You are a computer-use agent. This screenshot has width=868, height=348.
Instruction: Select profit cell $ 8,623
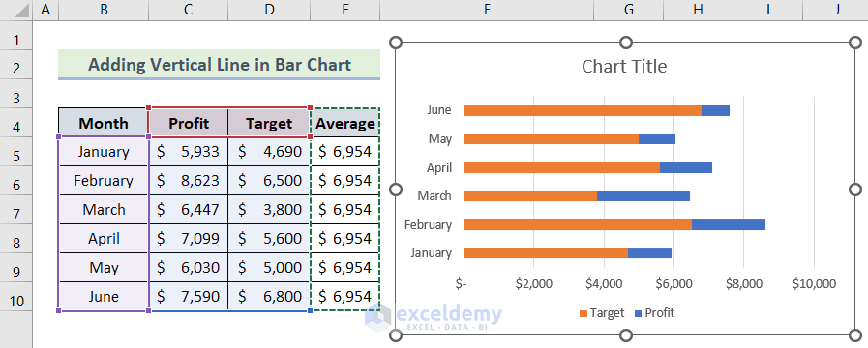[x=189, y=180]
